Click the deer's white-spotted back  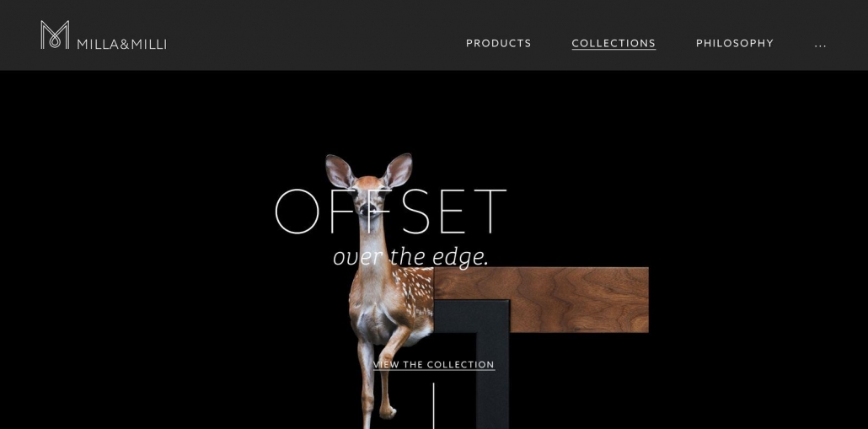tap(412, 289)
